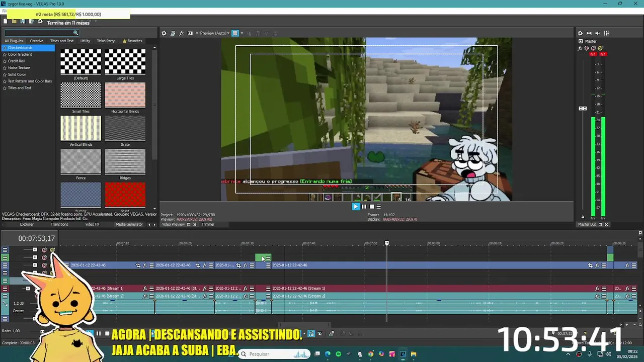Click the search magnifier icon
The image size is (644, 362).
[x=76, y=33]
